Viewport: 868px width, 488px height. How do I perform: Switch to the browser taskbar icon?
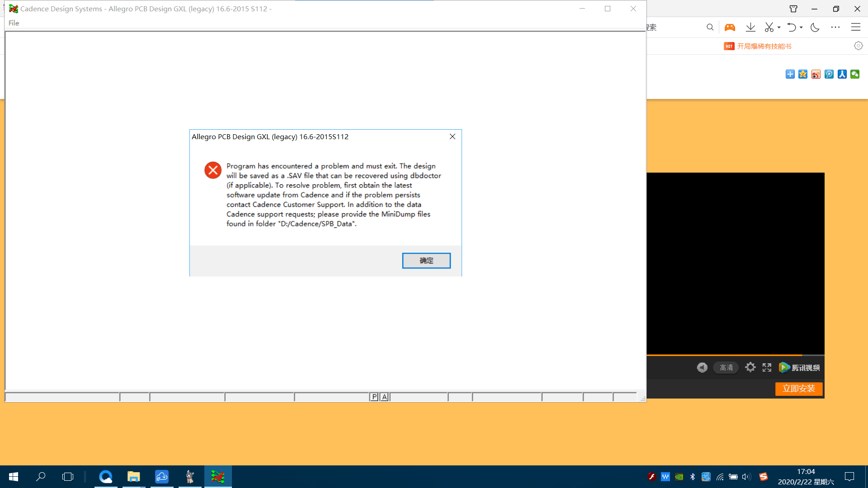click(106, 477)
